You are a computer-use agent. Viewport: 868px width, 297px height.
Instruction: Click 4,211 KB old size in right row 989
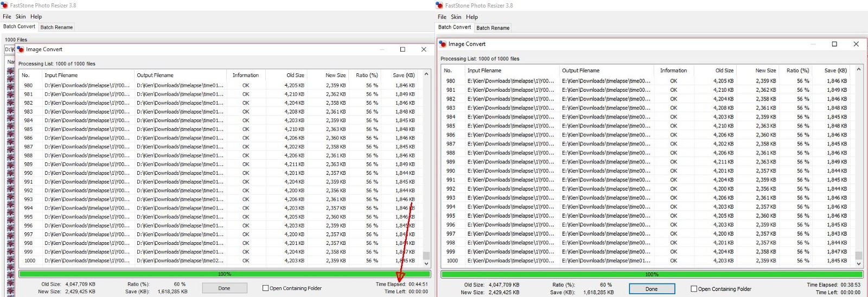tap(723, 162)
